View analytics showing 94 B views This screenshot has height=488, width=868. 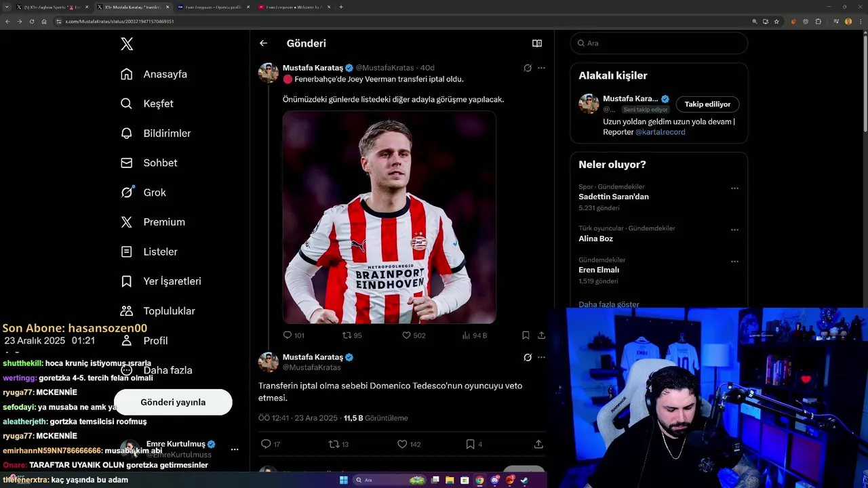(x=475, y=335)
